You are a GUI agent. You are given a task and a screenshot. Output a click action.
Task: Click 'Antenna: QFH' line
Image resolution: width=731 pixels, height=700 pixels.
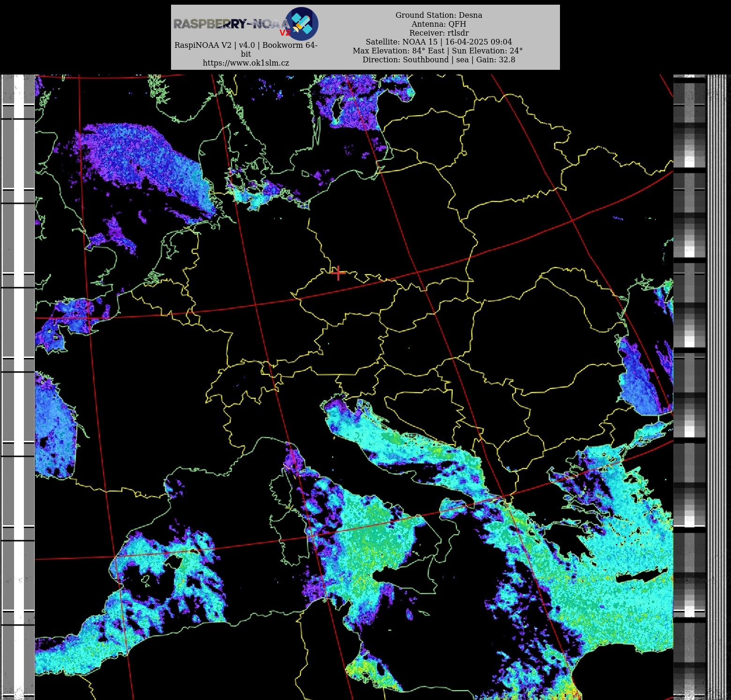[x=439, y=24]
